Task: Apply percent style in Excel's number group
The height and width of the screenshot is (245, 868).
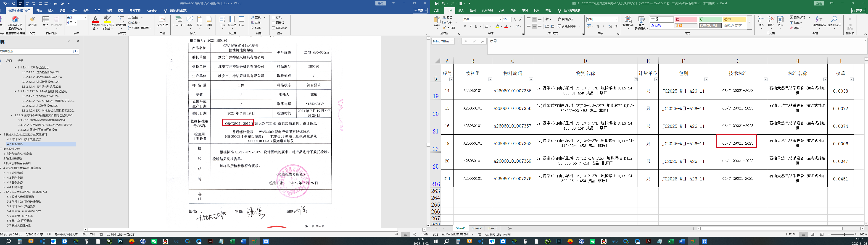Action: pyautogui.click(x=598, y=26)
